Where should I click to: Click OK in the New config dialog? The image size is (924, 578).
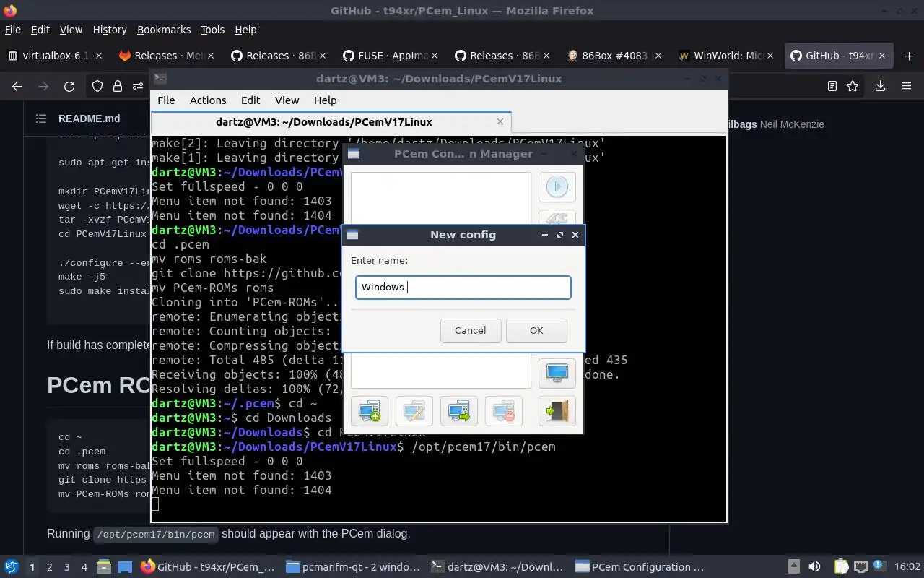[x=536, y=330]
